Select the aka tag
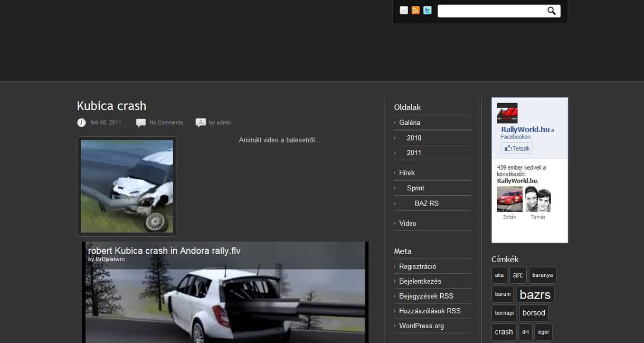Image resolution: width=644 pixels, height=343 pixels. click(499, 275)
